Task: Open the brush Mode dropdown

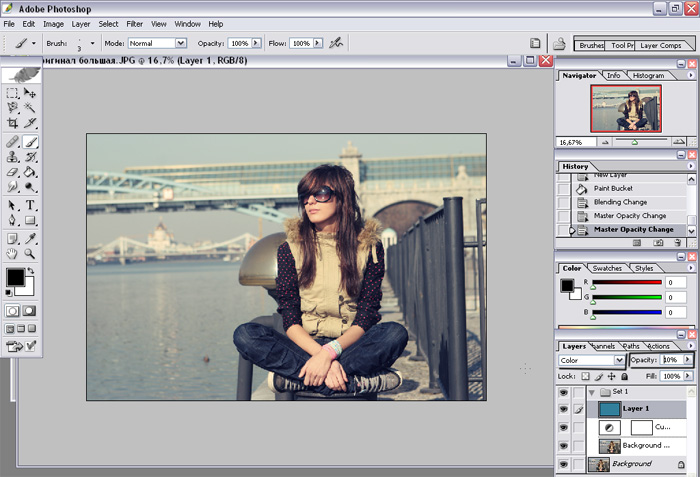Action: click(157, 43)
